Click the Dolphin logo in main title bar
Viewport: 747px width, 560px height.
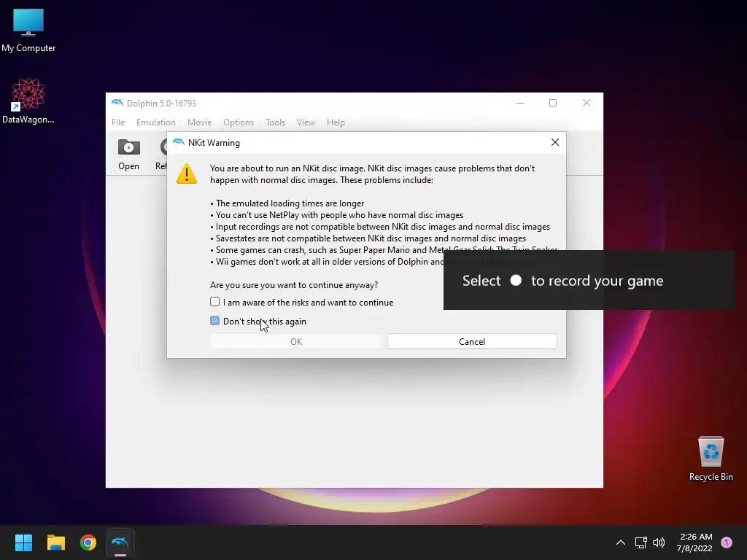117,103
